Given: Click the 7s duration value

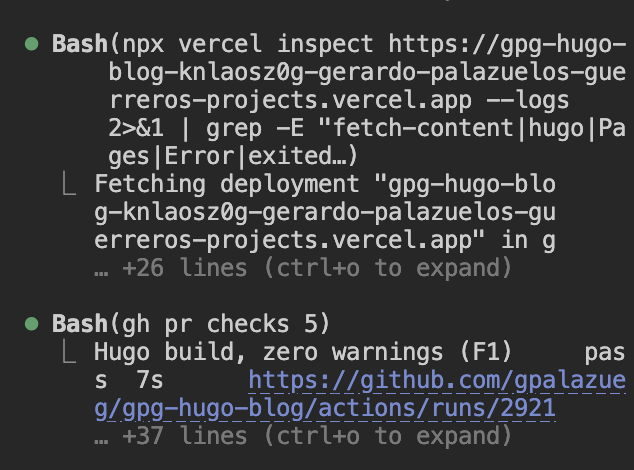Looking at the screenshot, I should pyautogui.click(x=150, y=381).
